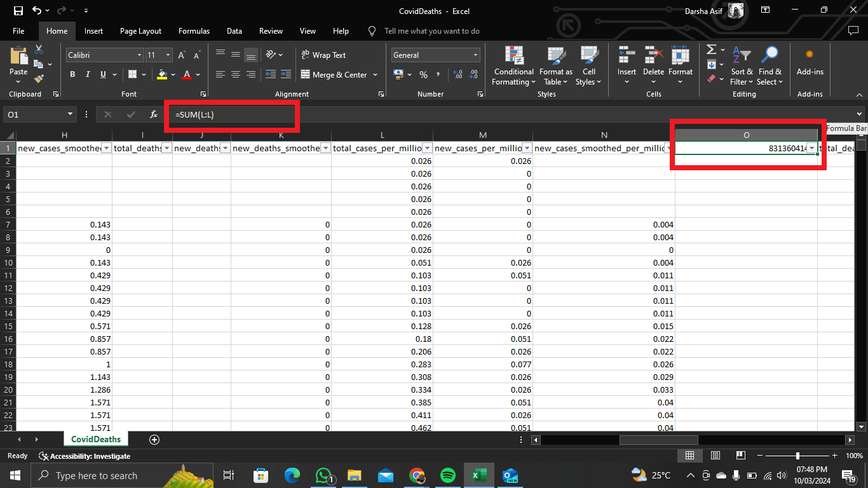Click the zoom slider in the status bar

pyautogui.click(x=797, y=456)
